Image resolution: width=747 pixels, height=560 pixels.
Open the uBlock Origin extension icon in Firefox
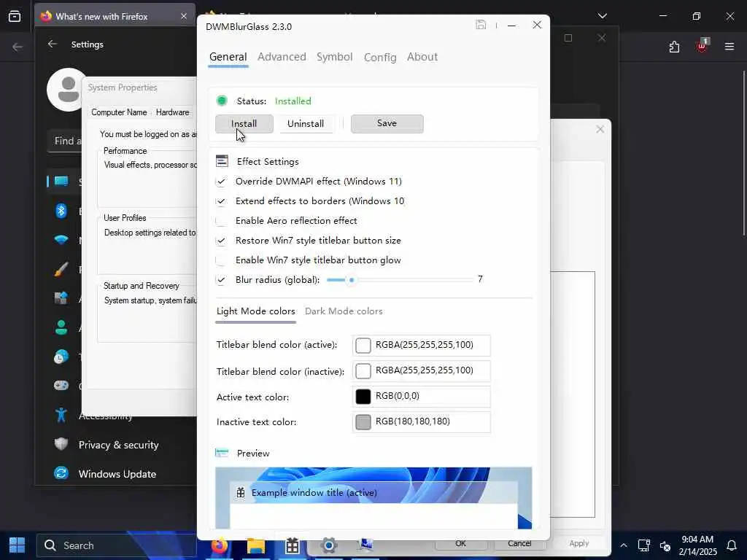tap(703, 46)
